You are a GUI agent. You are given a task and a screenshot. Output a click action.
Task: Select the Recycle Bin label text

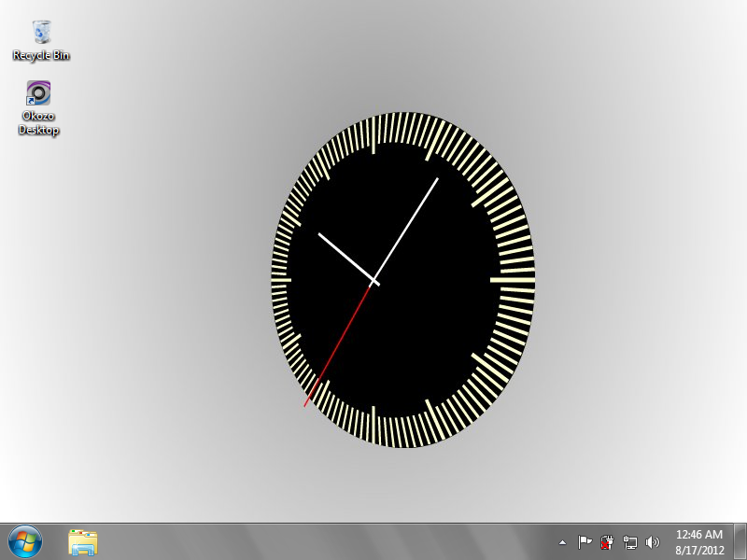pyautogui.click(x=41, y=55)
